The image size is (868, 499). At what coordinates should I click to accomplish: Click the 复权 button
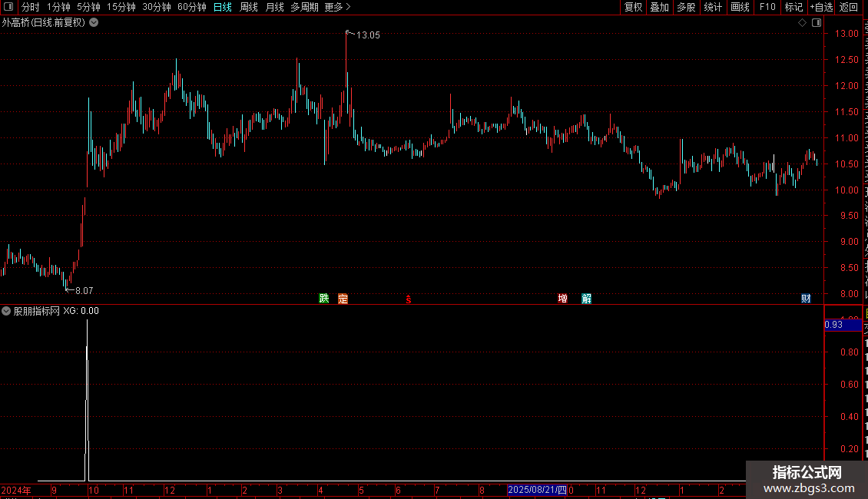633,7
